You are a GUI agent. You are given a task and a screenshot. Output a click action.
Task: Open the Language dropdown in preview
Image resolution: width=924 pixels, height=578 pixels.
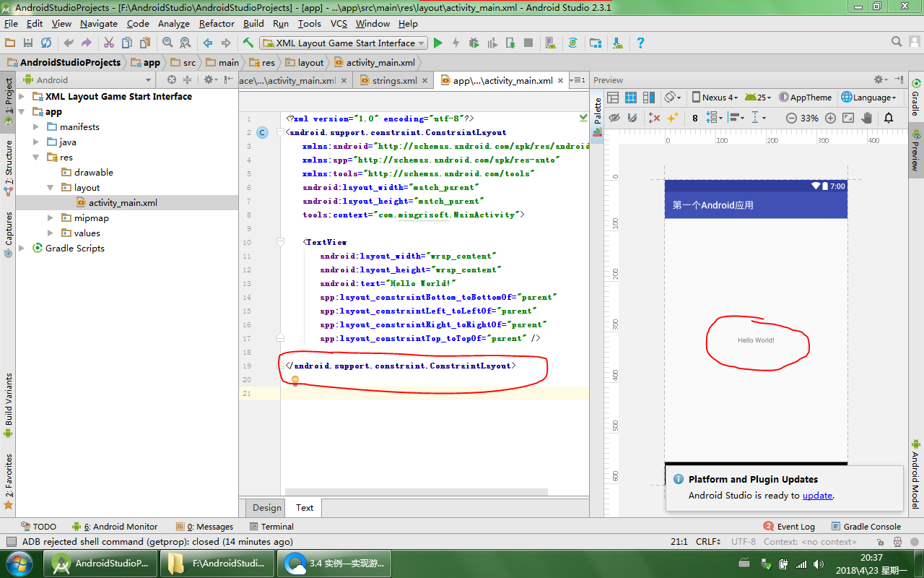pyautogui.click(x=869, y=98)
